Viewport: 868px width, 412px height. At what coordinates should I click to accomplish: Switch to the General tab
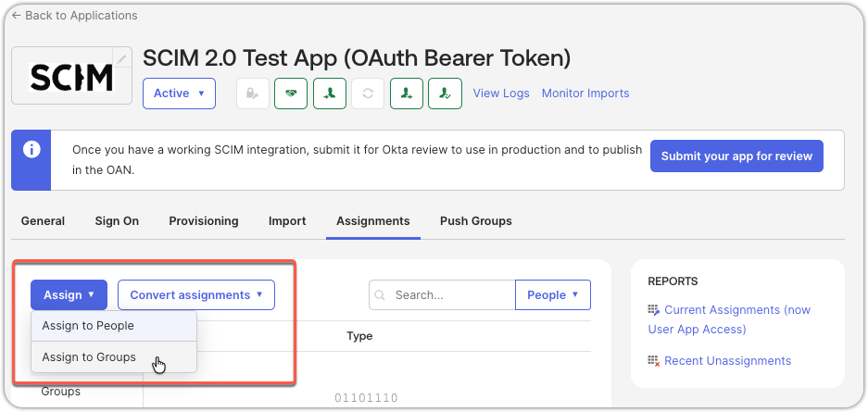43,221
